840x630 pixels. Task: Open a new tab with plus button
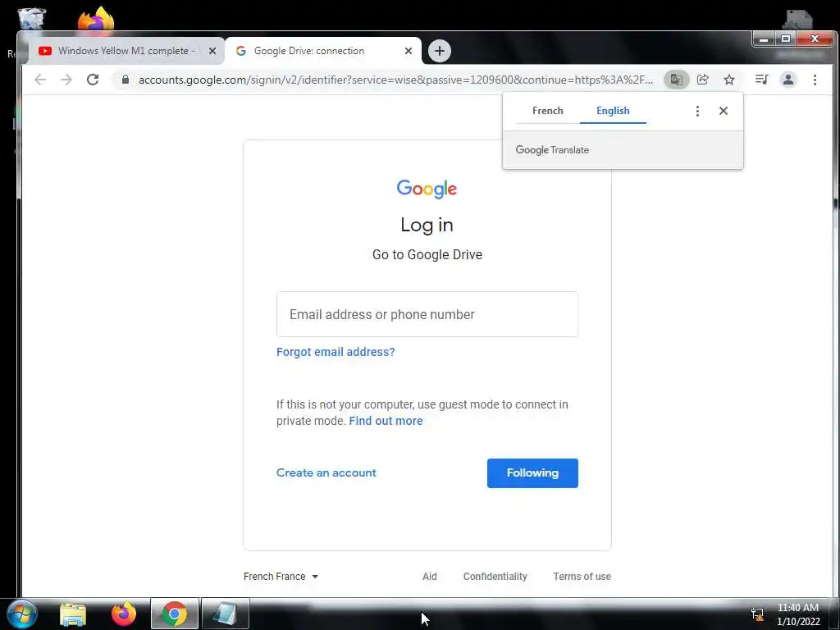[x=440, y=51]
